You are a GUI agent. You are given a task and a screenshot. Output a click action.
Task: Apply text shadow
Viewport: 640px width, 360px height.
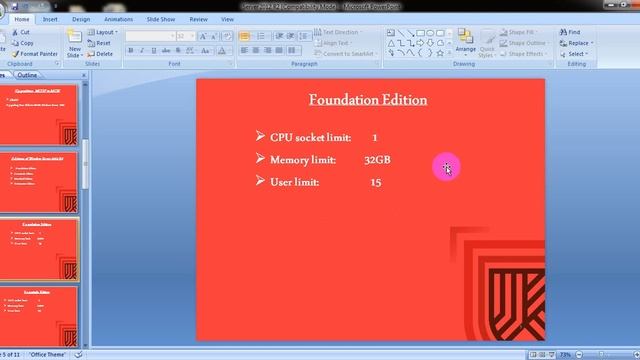[x=178, y=51]
